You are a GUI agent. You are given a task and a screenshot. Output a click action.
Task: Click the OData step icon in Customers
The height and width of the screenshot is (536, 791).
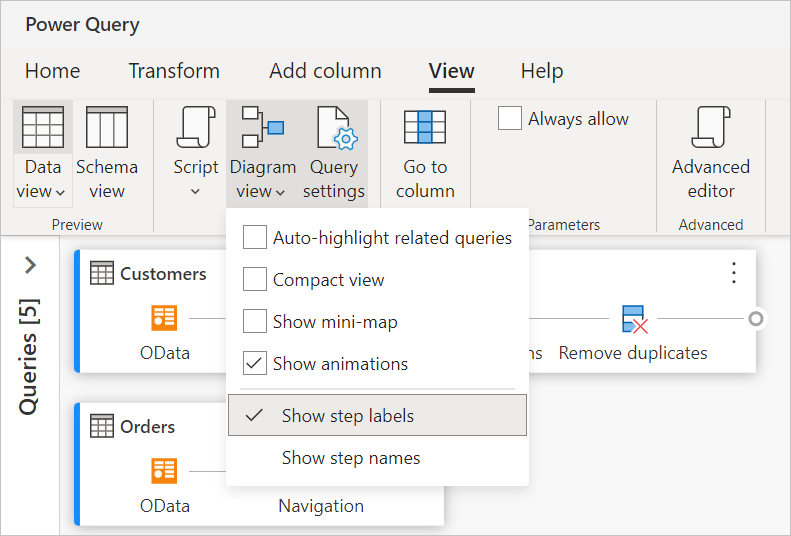pos(165,318)
